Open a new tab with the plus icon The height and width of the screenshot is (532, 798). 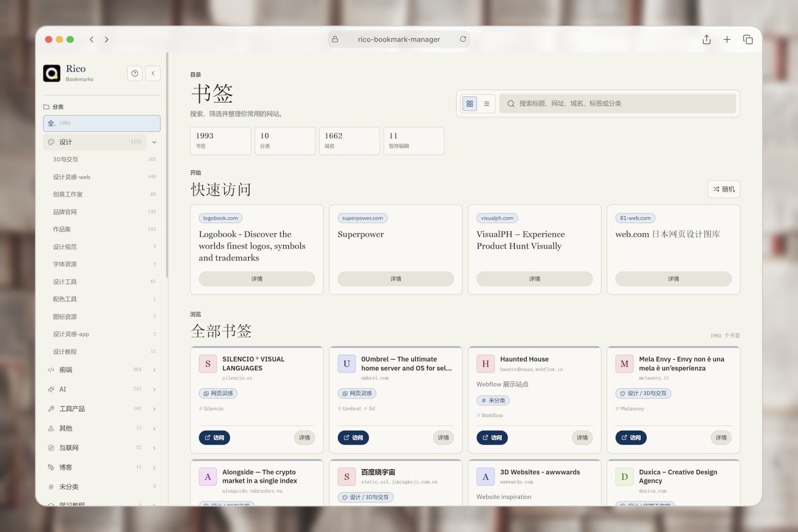727,39
